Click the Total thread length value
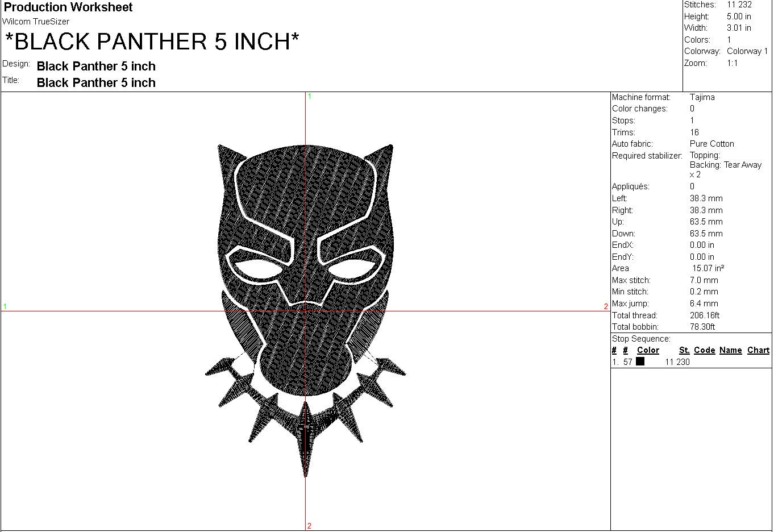774x532 pixels. pos(705,315)
